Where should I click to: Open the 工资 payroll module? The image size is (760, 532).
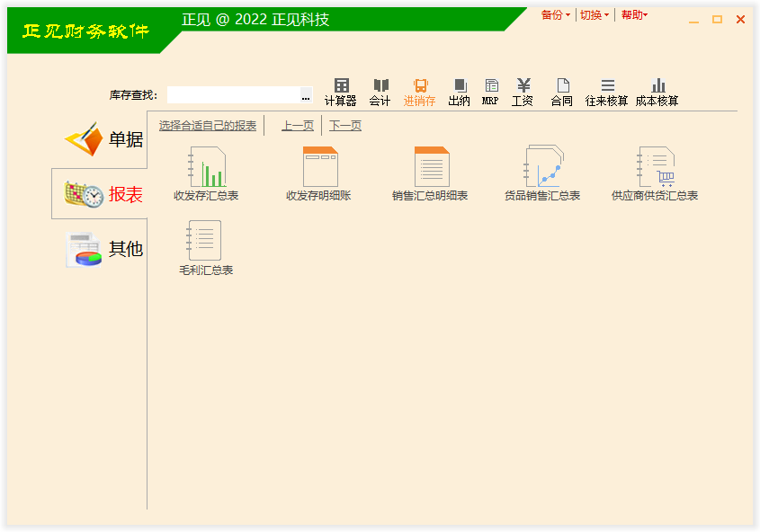click(x=523, y=93)
